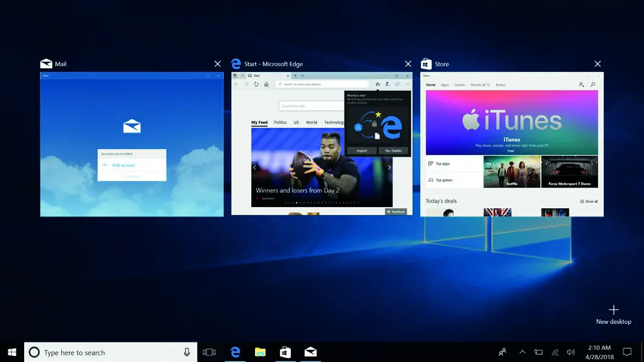Viewport: 644px width, 362px height.
Task: Launch the Store icon in taskbar
Action: [285, 352]
